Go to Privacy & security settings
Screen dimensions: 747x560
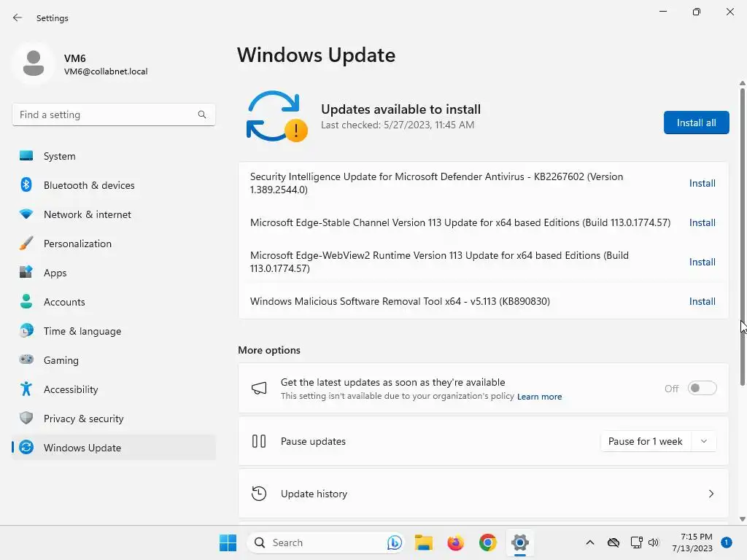coord(113,418)
